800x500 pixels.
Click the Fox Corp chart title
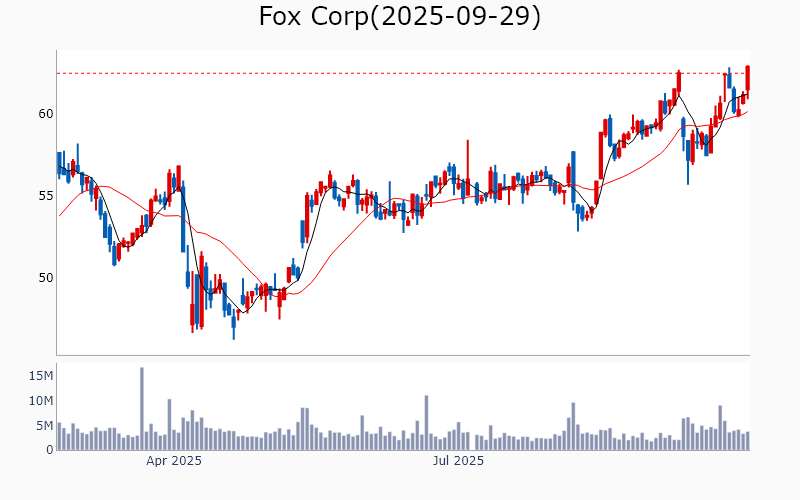coord(400,17)
